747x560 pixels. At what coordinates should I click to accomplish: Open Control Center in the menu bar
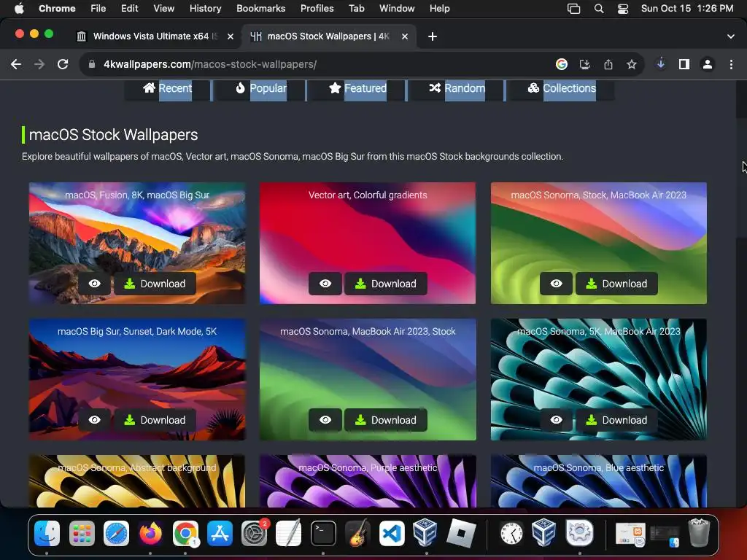623,9
